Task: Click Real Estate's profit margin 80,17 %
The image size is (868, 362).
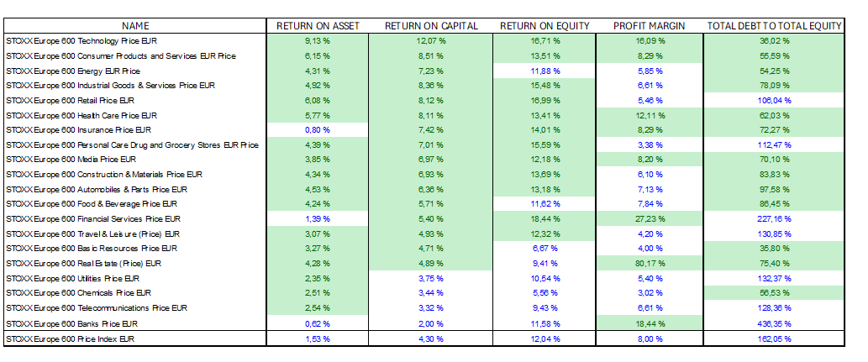Action: [x=650, y=264]
